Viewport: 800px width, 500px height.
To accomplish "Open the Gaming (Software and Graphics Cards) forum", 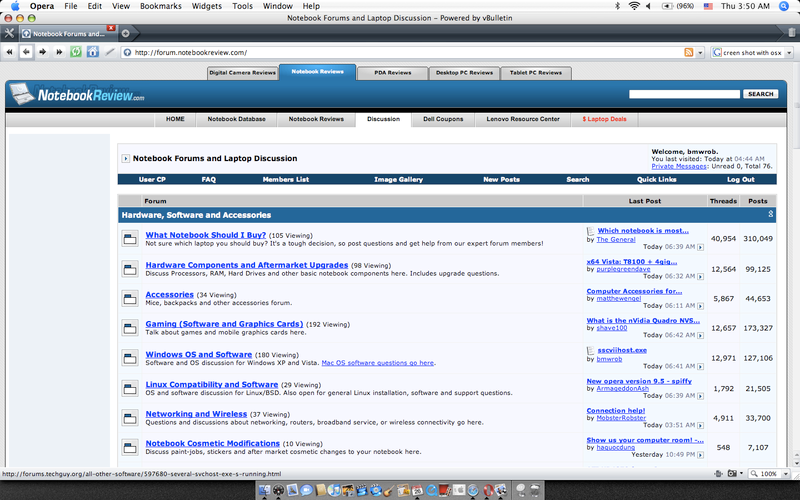I will pyautogui.click(x=224, y=324).
